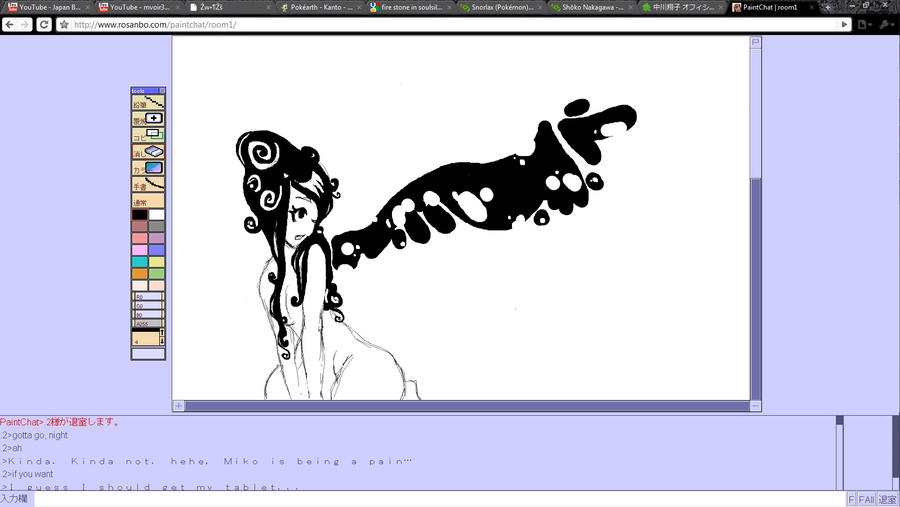Switch to Snorlax (Pokémon) tab
This screenshot has height=507, width=900.
(501, 7)
